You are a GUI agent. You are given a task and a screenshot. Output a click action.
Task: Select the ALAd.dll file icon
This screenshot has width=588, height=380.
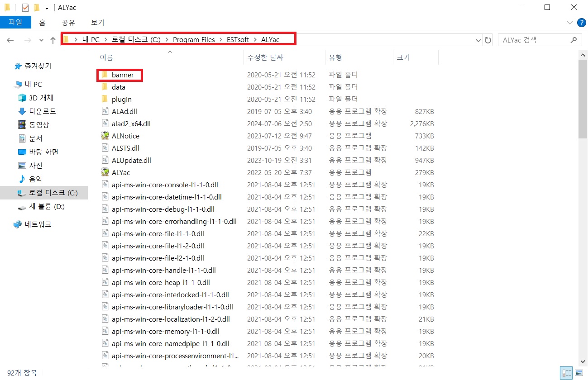(105, 111)
